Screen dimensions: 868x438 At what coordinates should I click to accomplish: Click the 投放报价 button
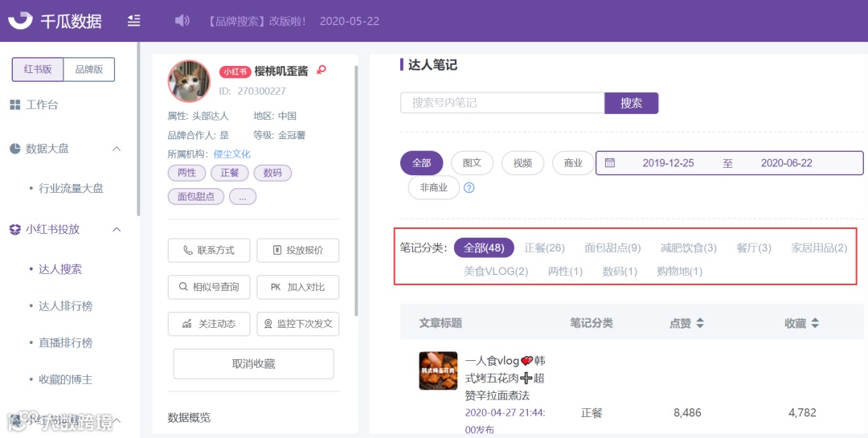tap(298, 250)
